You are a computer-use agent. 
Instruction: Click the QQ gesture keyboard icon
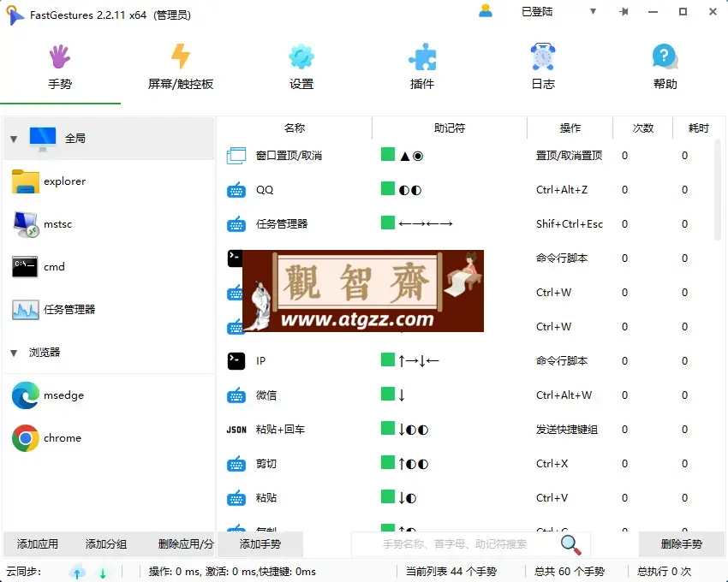pyautogui.click(x=236, y=190)
